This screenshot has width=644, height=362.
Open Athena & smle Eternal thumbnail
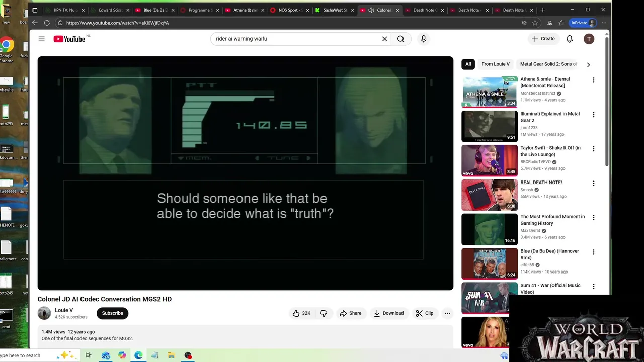coord(490,92)
